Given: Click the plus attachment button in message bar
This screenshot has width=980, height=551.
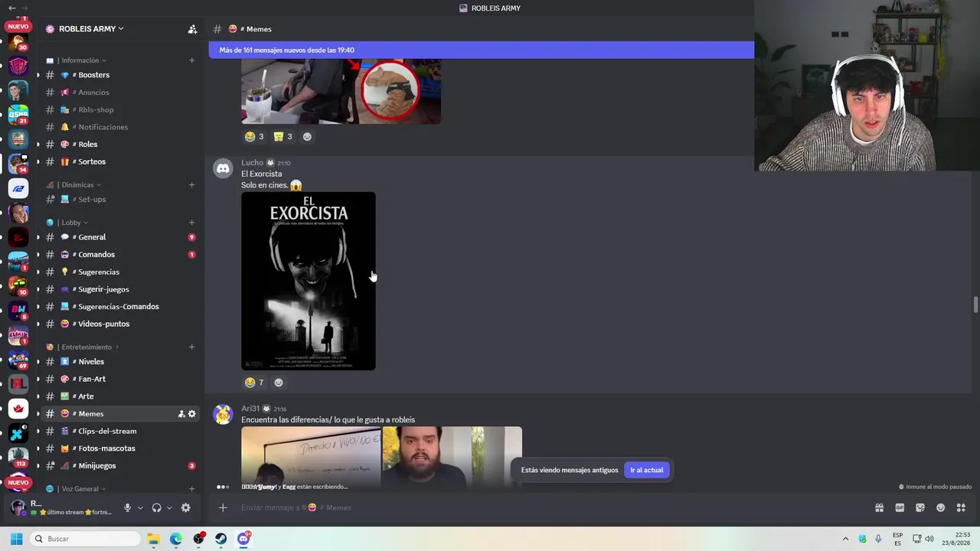Looking at the screenshot, I should pos(223,507).
